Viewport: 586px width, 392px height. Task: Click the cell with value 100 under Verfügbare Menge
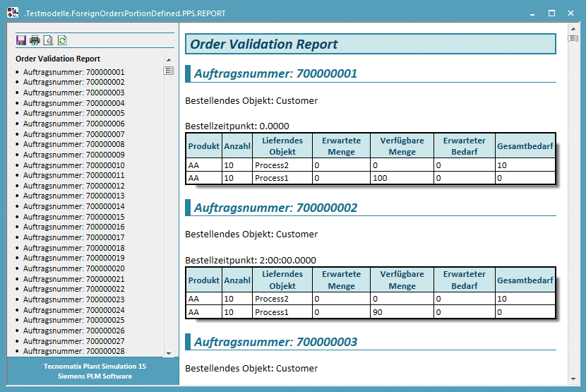[x=402, y=178]
